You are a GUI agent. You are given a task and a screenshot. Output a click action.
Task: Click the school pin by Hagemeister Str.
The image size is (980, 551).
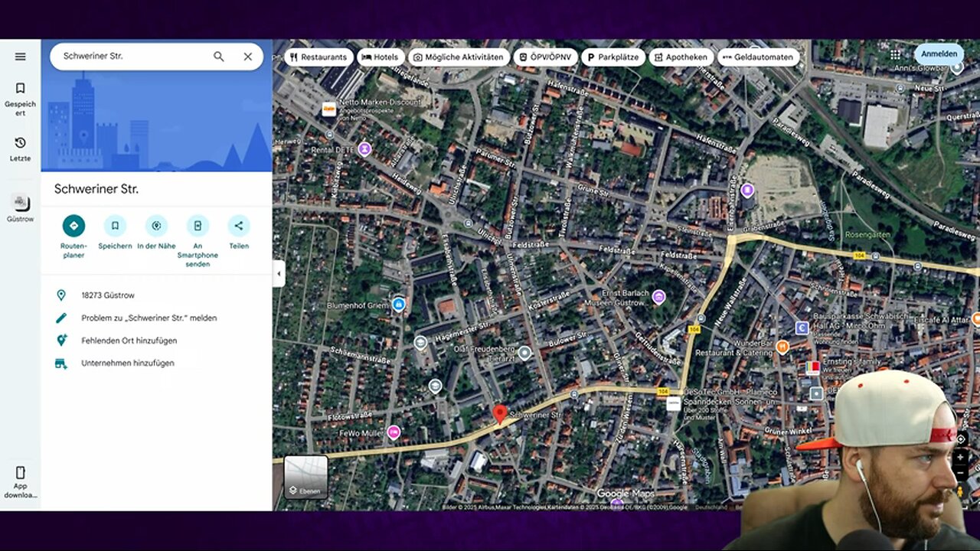click(x=420, y=343)
